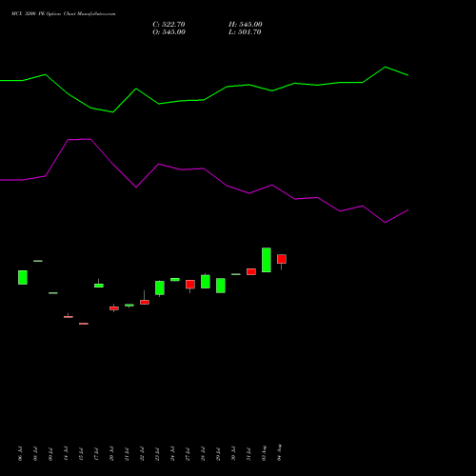
Task: Click the 04 Aug date label
Action: [x=279, y=452]
